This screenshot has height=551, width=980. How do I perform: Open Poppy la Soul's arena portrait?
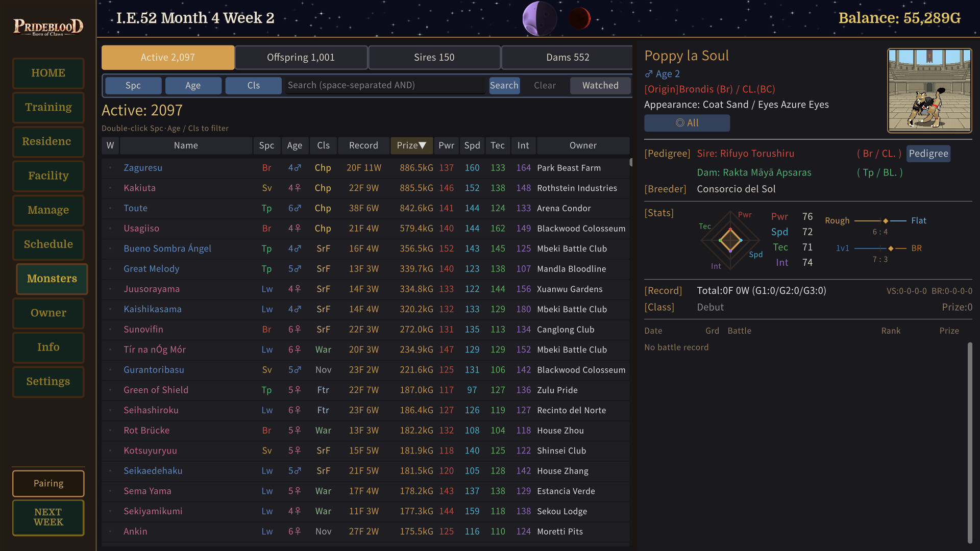(x=929, y=91)
